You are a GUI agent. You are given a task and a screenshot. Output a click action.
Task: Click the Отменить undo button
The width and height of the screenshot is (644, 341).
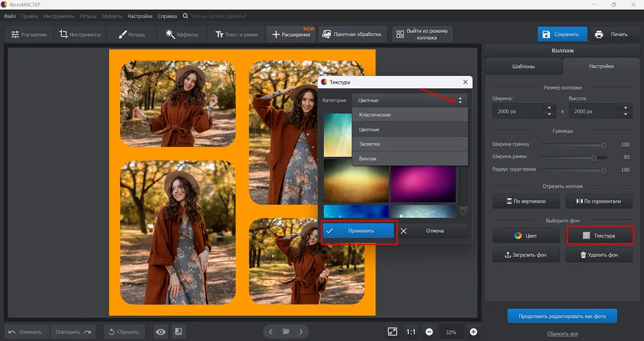pyautogui.click(x=25, y=332)
